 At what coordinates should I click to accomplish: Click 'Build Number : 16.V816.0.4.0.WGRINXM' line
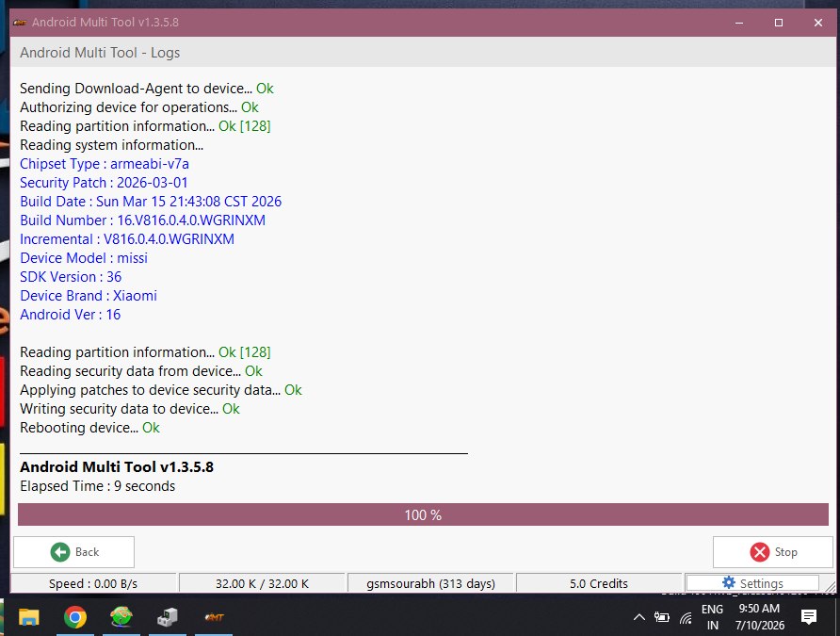click(x=142, y=220)
